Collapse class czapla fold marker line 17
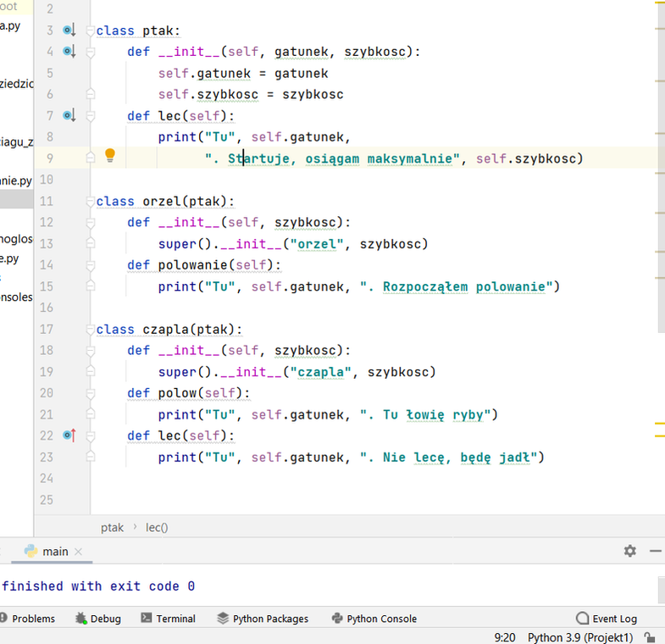Viewport: 665px width, 644px height. (x=90, y=330)
